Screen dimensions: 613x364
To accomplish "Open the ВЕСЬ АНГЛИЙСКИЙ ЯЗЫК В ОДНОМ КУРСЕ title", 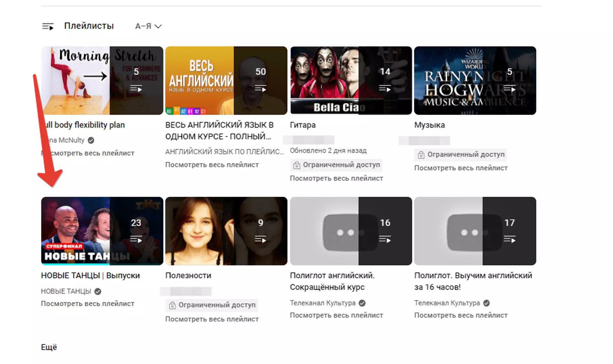I will pos(219,130).
